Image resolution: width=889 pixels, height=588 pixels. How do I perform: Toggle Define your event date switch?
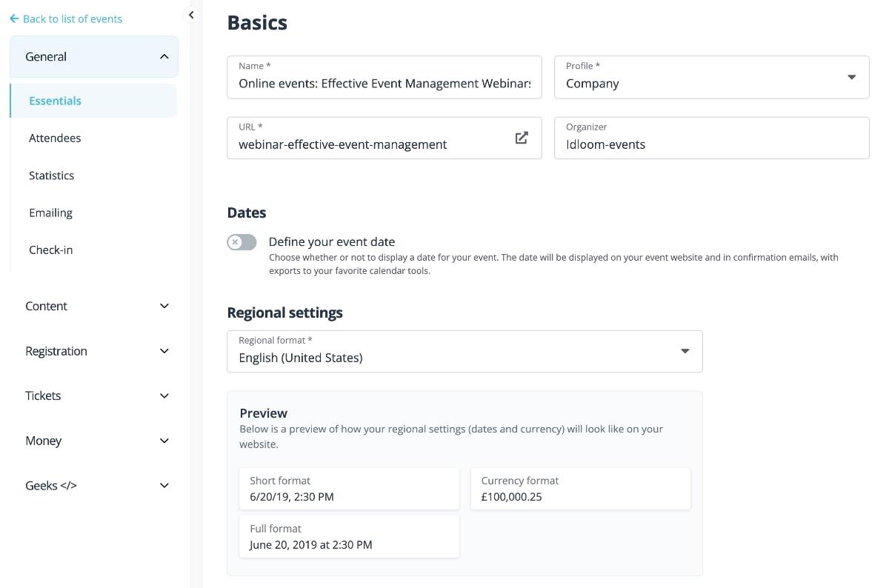point(242,242)
